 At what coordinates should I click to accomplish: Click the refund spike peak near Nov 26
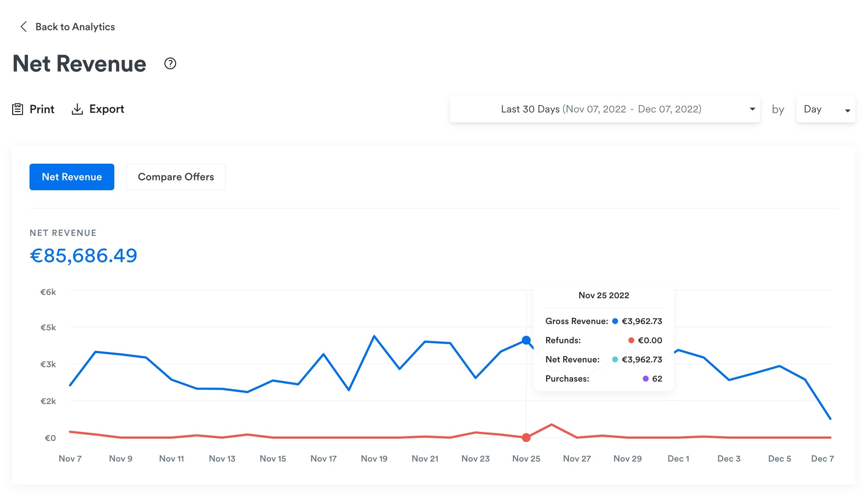pos(552,425)
